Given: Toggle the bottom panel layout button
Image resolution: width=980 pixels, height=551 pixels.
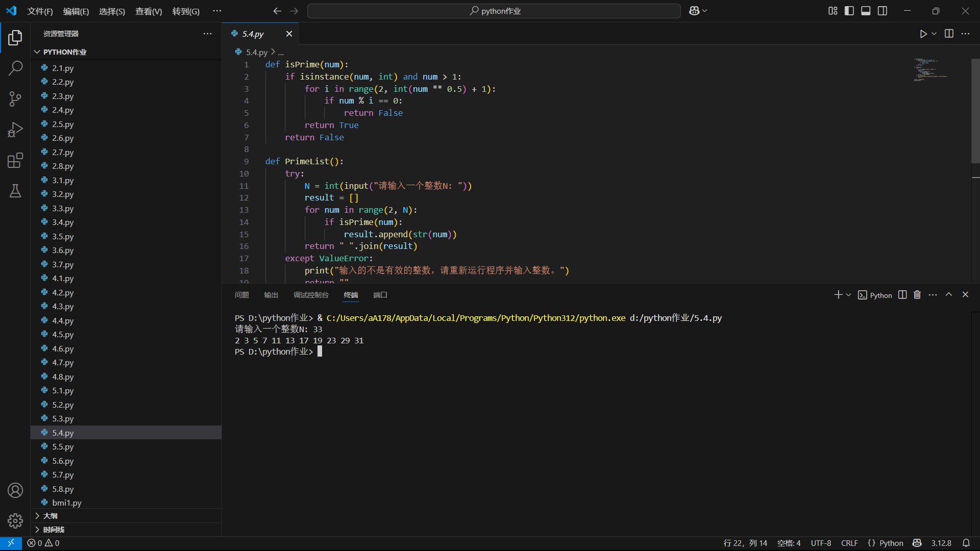Looking at the screenshot, I should pyautogui.click(x=866, y=11).
